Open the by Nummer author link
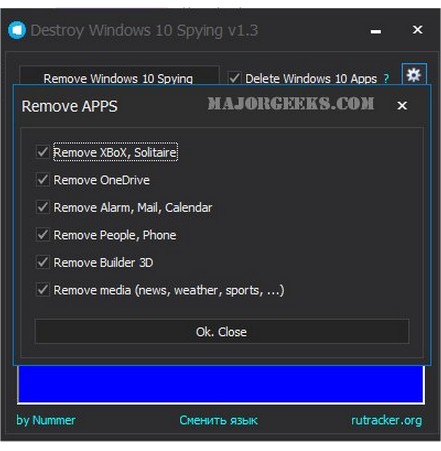Viewport: 441px width, 451px height. (x=46, y=420)
